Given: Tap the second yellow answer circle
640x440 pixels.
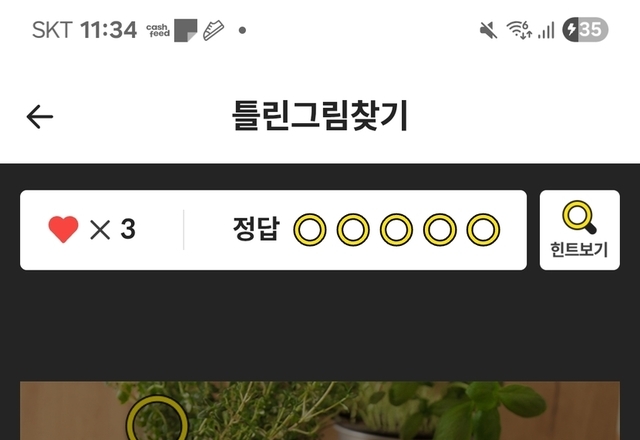Looking at the screenshot, I should [x=353, y=230].
